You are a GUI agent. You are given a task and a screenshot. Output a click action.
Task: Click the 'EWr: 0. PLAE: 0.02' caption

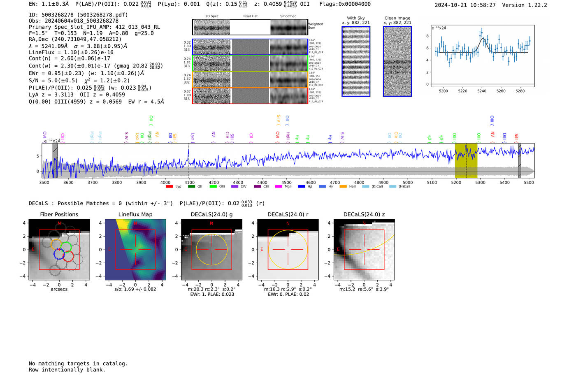coord(288,295)
